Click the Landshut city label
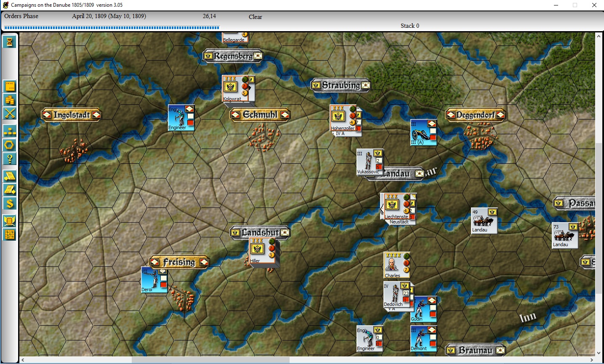This screenshot has width=604, height=364. click(260, 232)
